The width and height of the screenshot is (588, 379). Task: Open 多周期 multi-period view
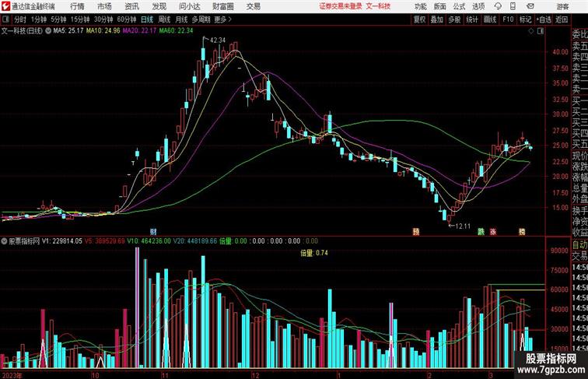point(201,19)
